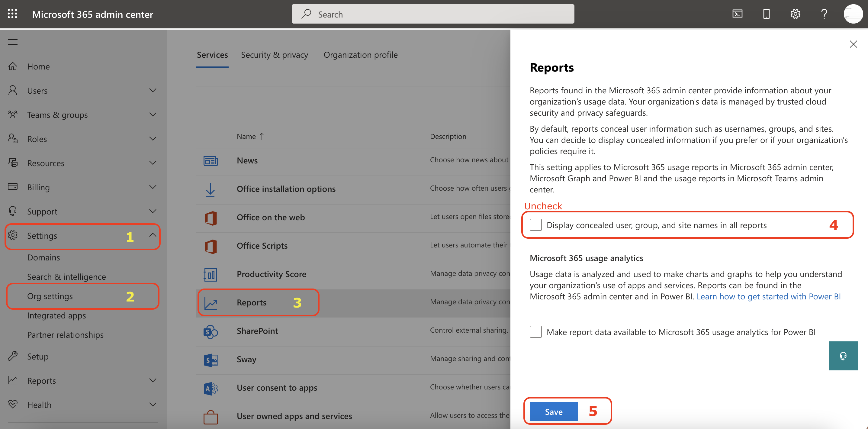
Task: Click the teal support headset button
Action: click(843, 356)
